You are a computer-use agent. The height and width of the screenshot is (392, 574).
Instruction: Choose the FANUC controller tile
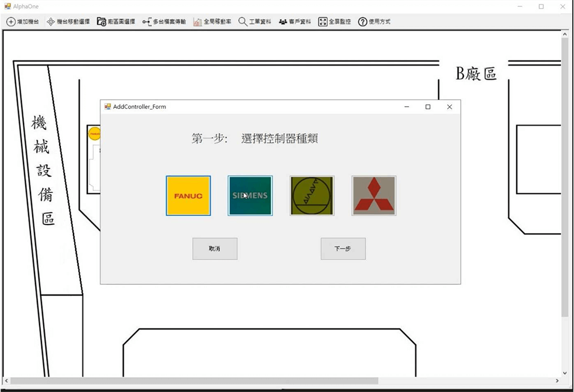point(188,196)
